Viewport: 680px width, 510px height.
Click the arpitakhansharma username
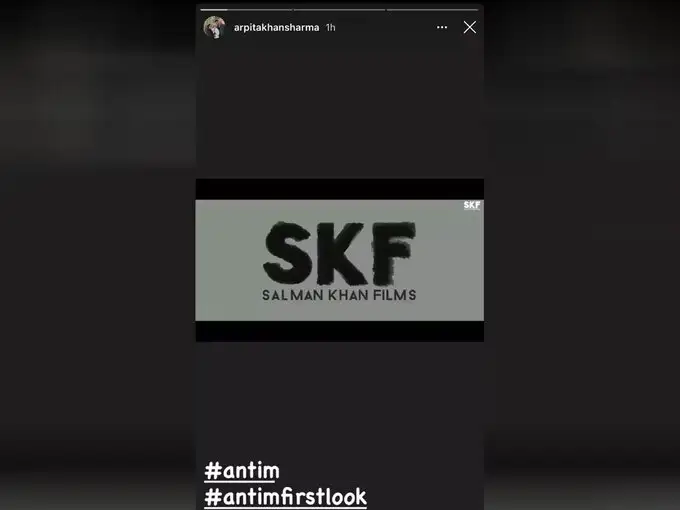pos(276,27)
